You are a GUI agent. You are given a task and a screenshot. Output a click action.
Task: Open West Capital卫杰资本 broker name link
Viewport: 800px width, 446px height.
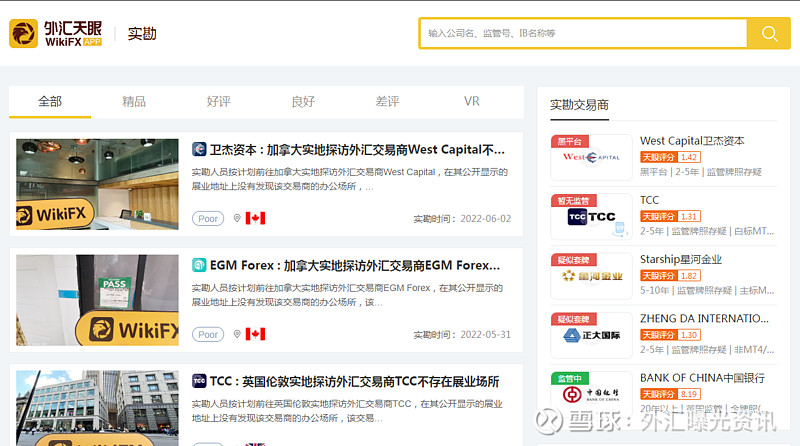click(692, 140)
